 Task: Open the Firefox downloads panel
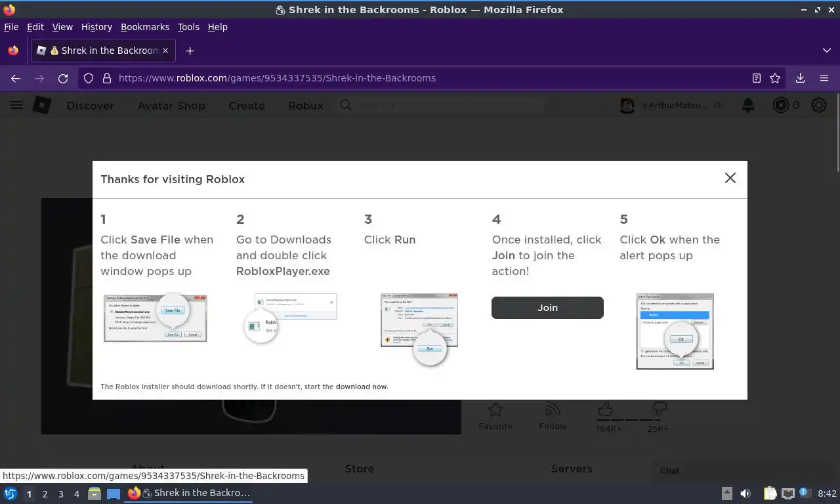pos(800,78)
